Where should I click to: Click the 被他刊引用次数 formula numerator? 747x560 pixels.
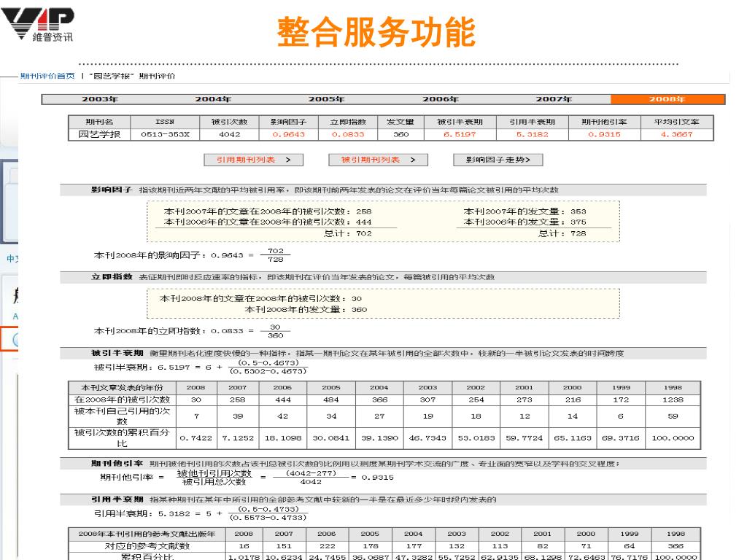point(214,472)
